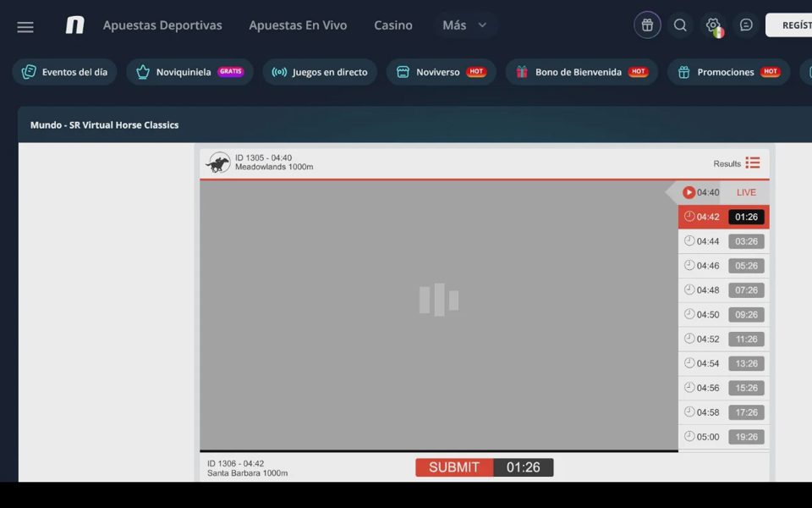This screenshot has height=508, width=812.
Task: Click the Juegos en directo chip
Action: click(x=320, y=72)
